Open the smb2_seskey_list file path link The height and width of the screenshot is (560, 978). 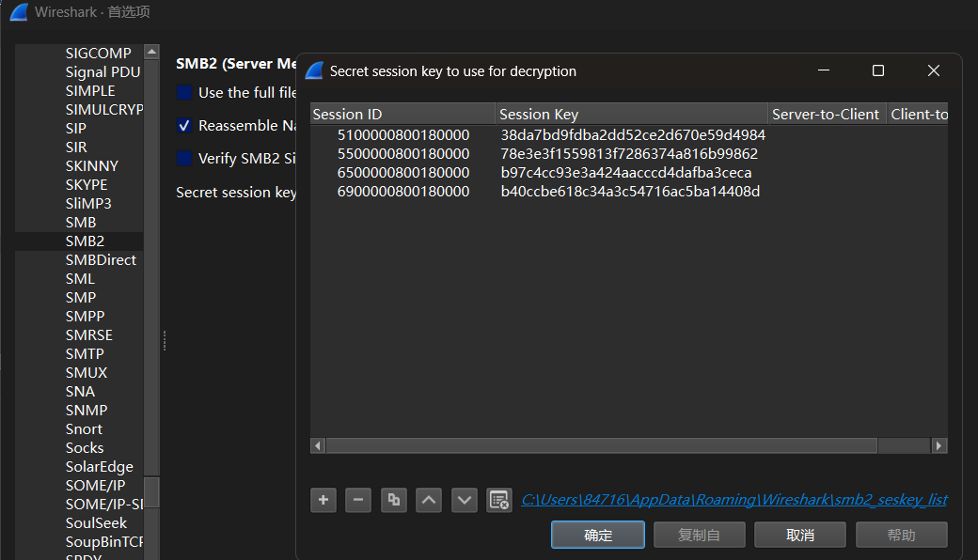pyautogui.click(x=733, y=500)
